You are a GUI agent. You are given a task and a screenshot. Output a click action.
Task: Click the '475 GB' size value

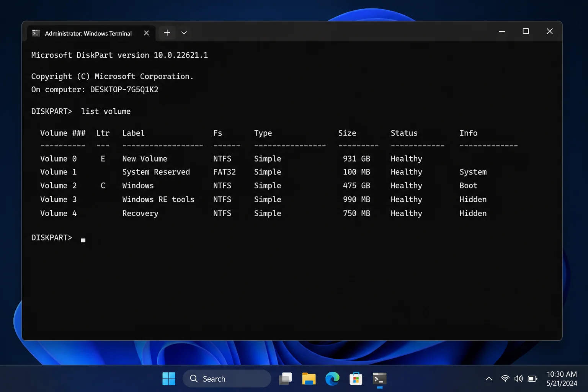pos(356,185)
